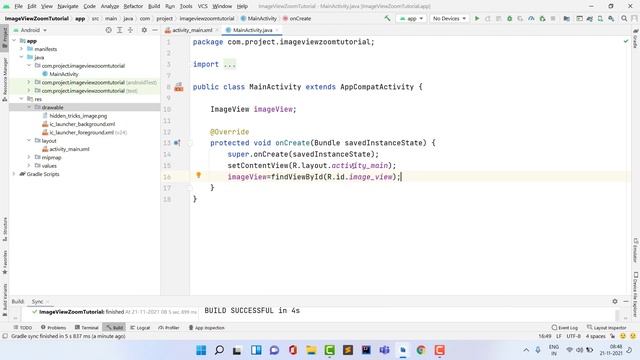Click the Stop square icon in the toolbar
The height and width of the screenshot is (360, 640).
pos(553,18)
